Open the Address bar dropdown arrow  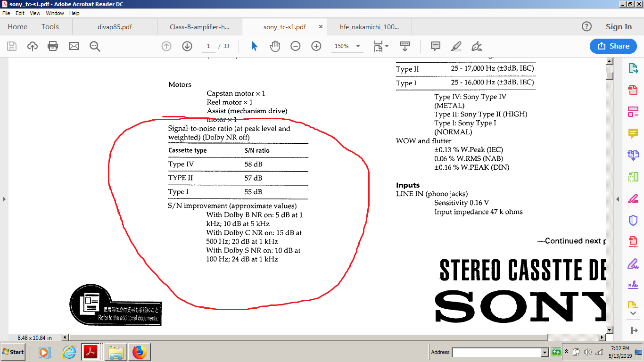pos(545,352)
